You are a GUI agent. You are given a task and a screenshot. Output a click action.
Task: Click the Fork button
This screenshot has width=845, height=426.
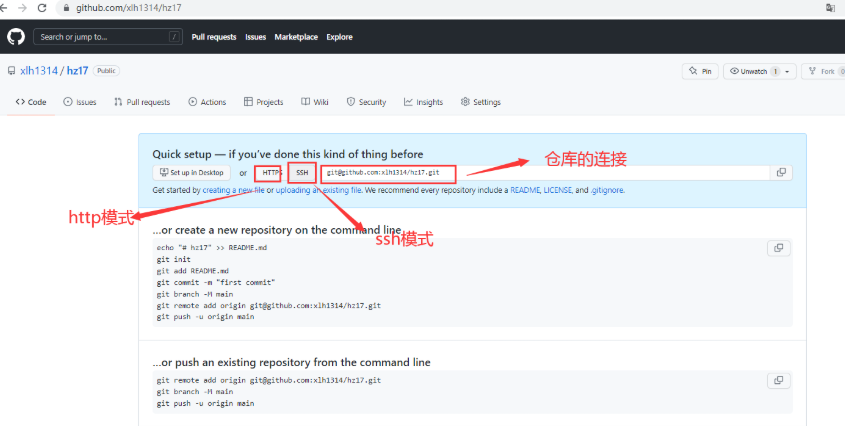point(825,71)
